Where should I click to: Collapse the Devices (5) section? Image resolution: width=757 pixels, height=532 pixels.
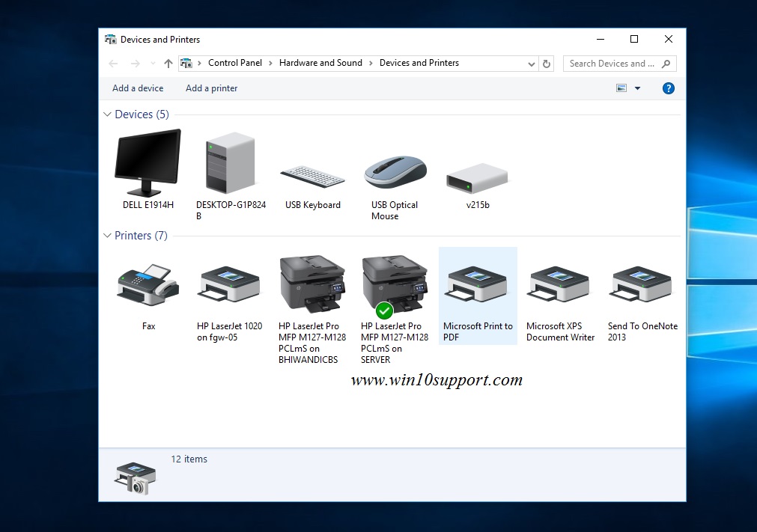tap(106, 114)
